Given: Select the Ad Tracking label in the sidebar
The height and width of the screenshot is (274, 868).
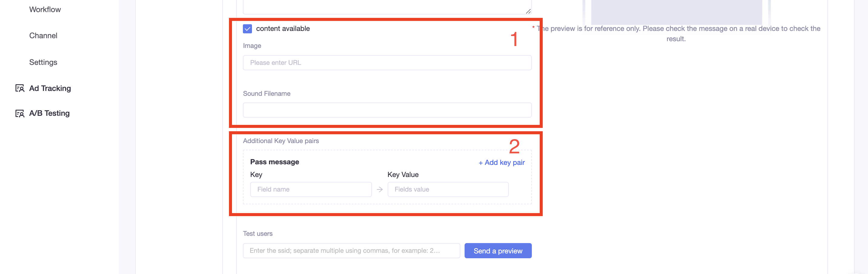Looking at the screenshot, I should click(x=50, y=88).
